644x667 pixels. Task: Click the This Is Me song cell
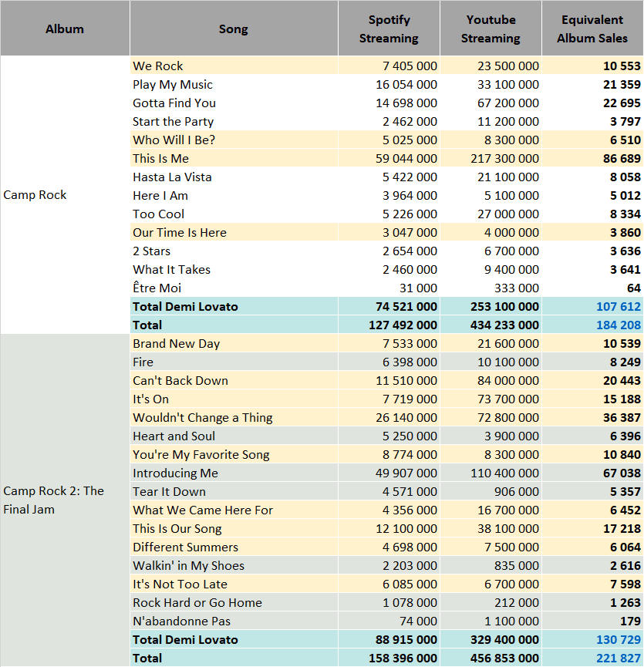pos(234,158)
